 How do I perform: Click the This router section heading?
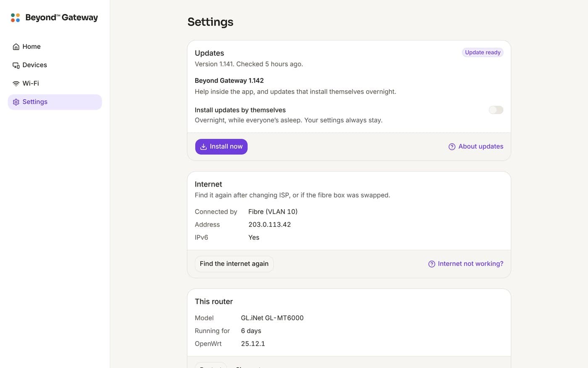(214, 302)
